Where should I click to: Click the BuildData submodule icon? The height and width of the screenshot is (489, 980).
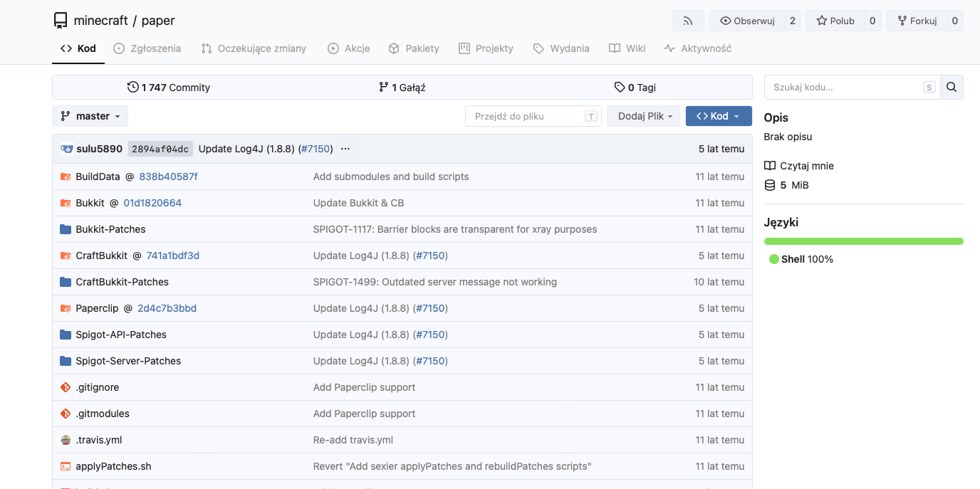tap(66, 177)
